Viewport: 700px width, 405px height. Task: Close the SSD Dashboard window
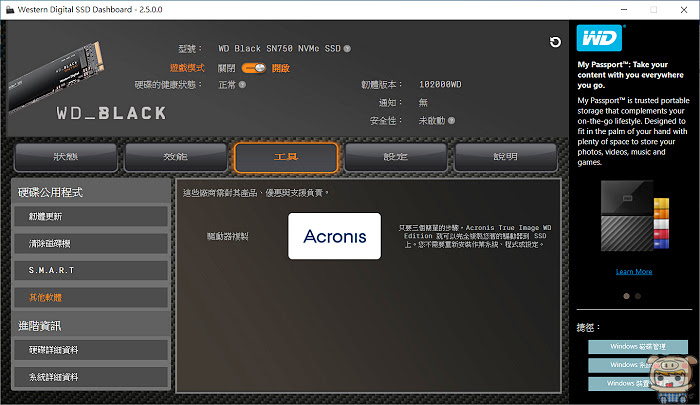point(683,9)
